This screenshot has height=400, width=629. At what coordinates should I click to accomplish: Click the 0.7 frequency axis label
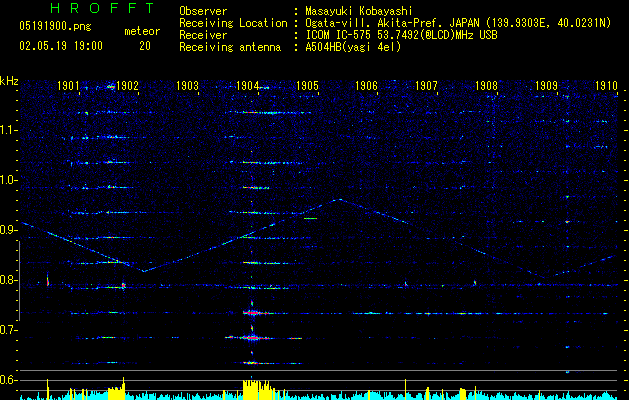[x=8, y=330]
